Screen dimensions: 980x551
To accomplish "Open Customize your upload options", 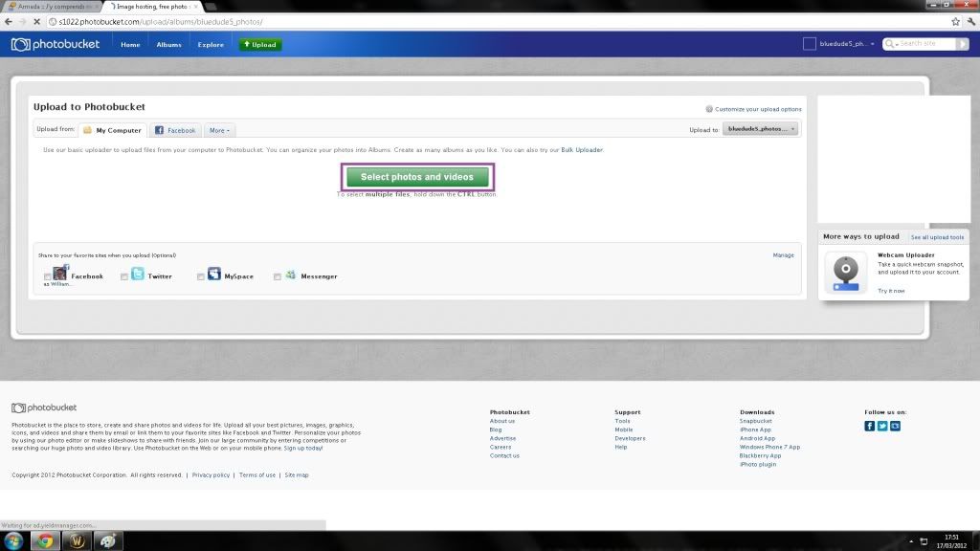I will click(758, 109).
